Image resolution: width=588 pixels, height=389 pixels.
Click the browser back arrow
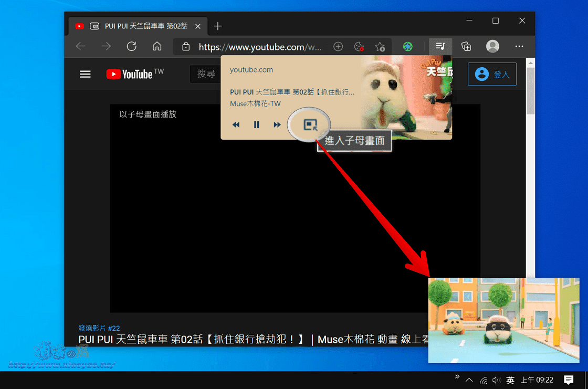(81, 47)
